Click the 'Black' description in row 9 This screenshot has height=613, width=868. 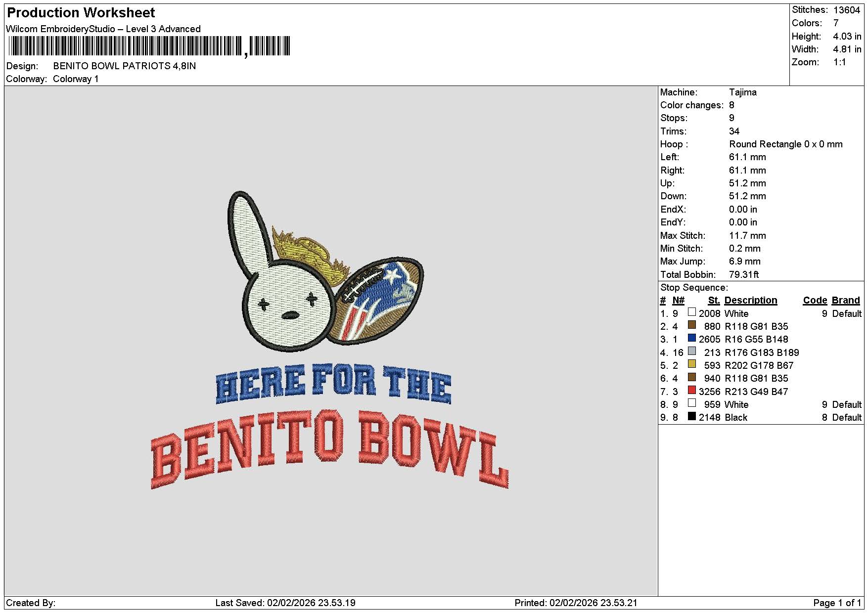click(736, 418)
